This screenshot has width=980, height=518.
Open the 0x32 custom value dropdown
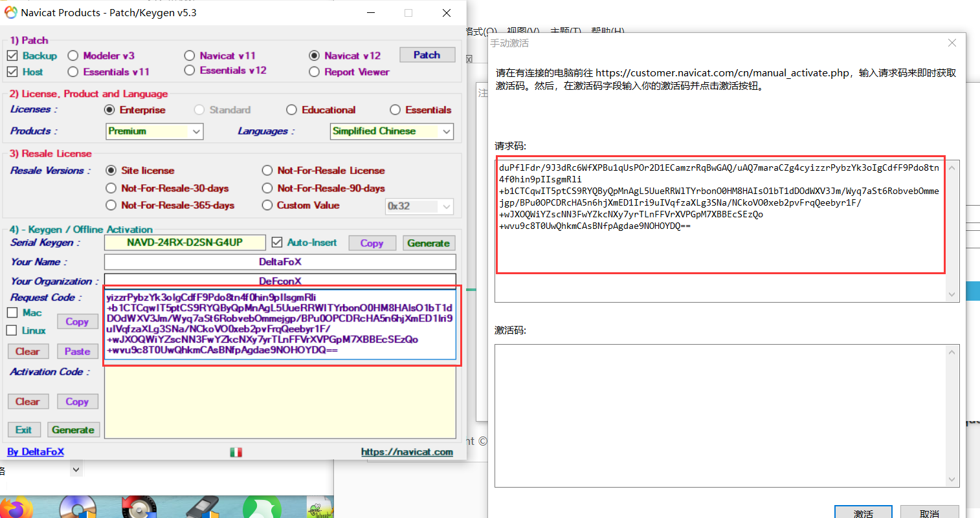coord(419,206)
